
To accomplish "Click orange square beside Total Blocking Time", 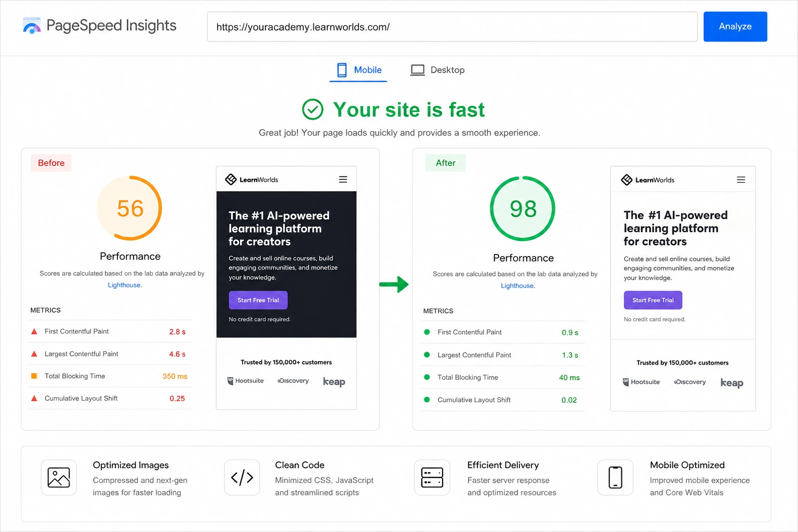I will pos(34,376).
